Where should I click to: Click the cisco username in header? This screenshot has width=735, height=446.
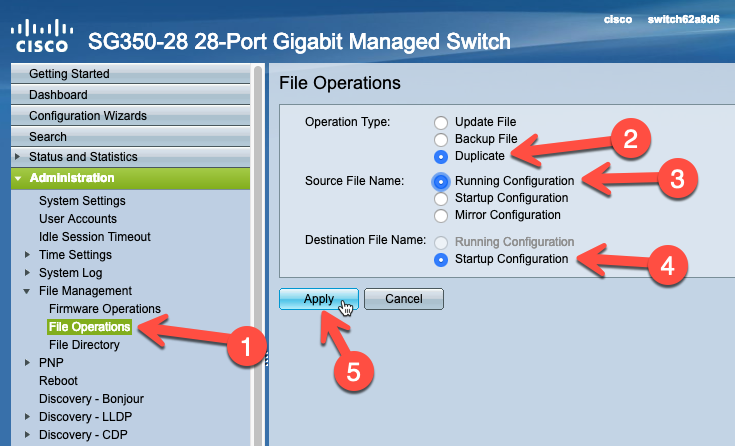tap(617, 20)
